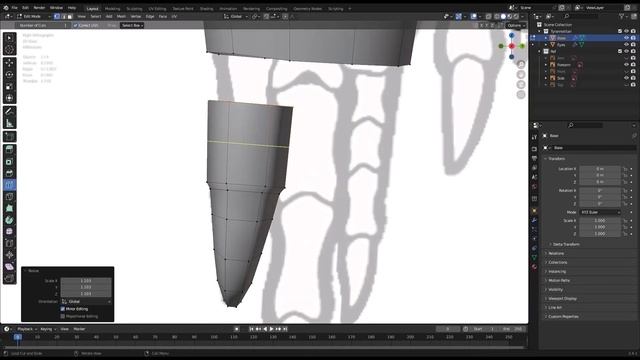The height and width of the screenshot is (360, 640).
Task: Enable face select mode
Action: [x=70, y=16]
